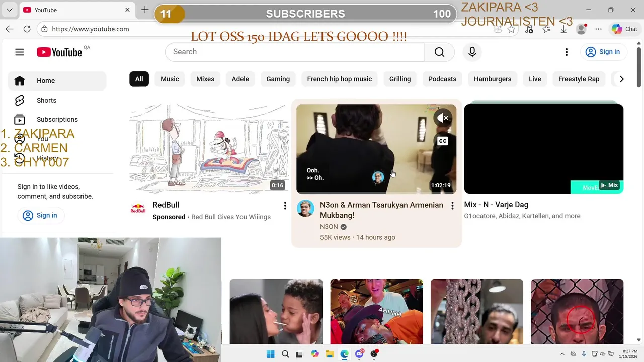Select the Music filter chip
This screenshot has width=644, height=362.
point(170,79)
